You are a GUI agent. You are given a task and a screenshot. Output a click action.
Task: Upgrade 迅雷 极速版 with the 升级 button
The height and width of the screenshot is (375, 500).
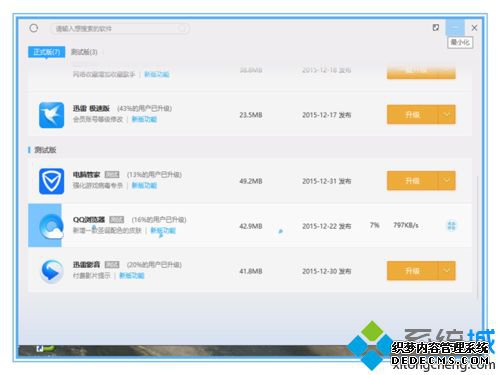point(412,115)
